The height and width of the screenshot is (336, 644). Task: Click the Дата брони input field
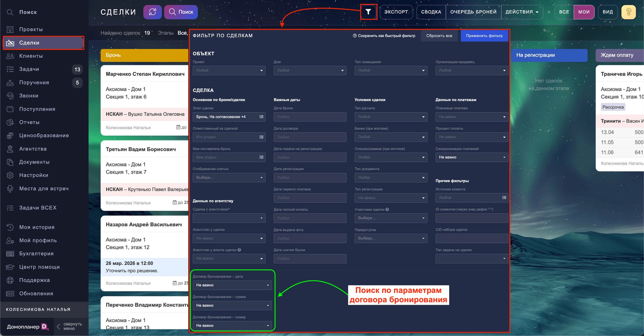(310, 117)
